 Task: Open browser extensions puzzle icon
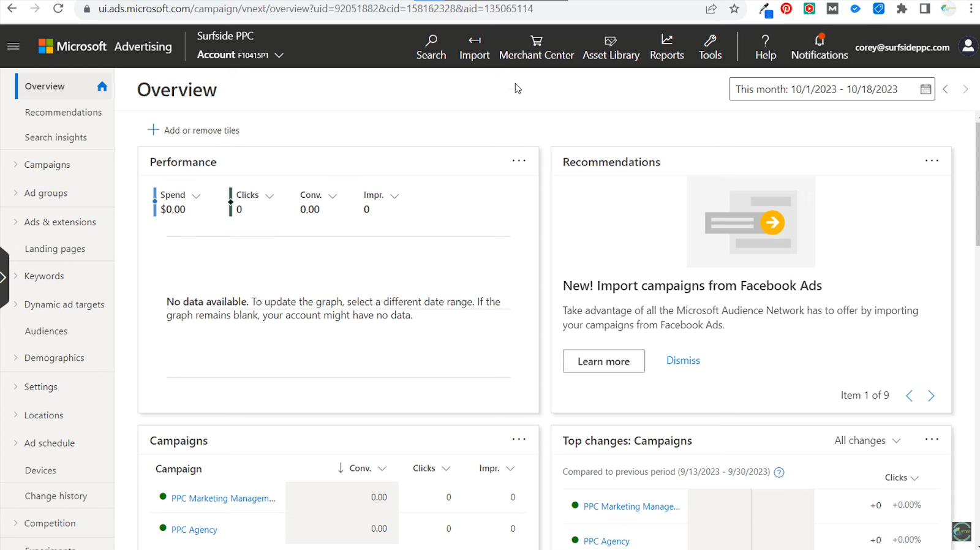click(x=902, y=9)
